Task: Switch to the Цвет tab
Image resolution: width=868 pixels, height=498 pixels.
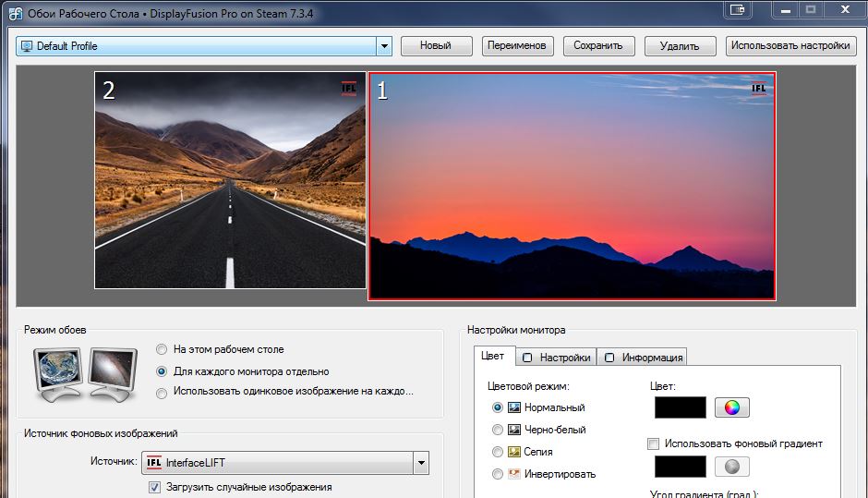Action: pyautogui.click(x=492, y=357)
